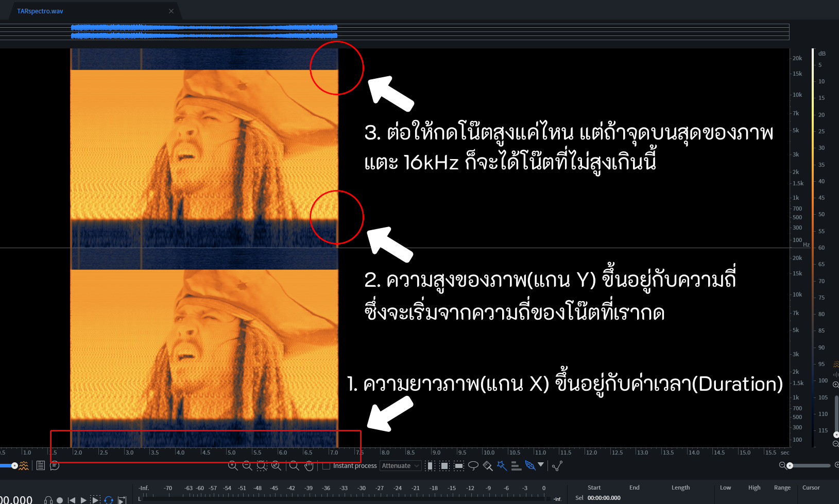Switch to the TARspectro.wav tab
839x504 pixels.
[x=40, y=11]
